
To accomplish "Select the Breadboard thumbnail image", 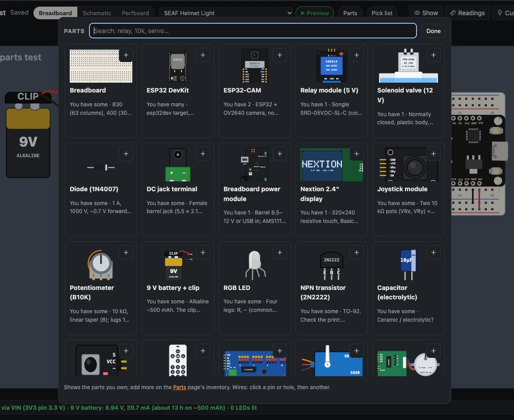I will click(x=101, y=66).
